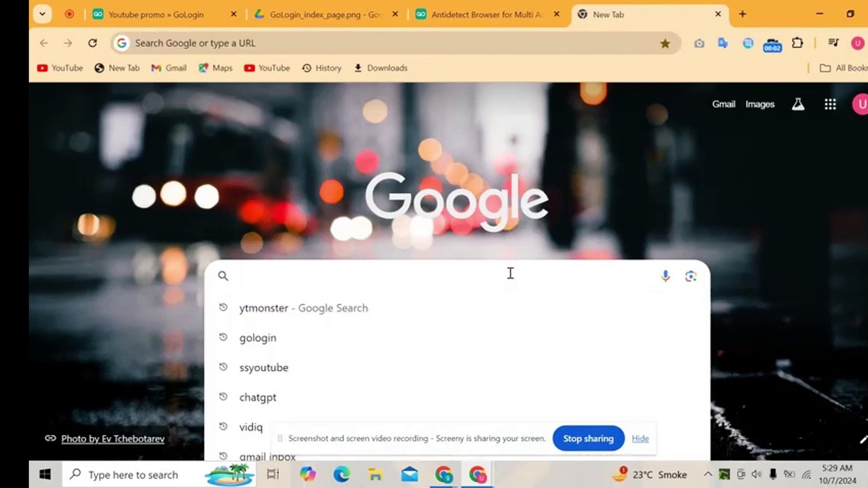This screenshot has width=868, height=488.
Task: Open the camera screenshot extension
Action: pyautogui.click(x=699, y=43)
